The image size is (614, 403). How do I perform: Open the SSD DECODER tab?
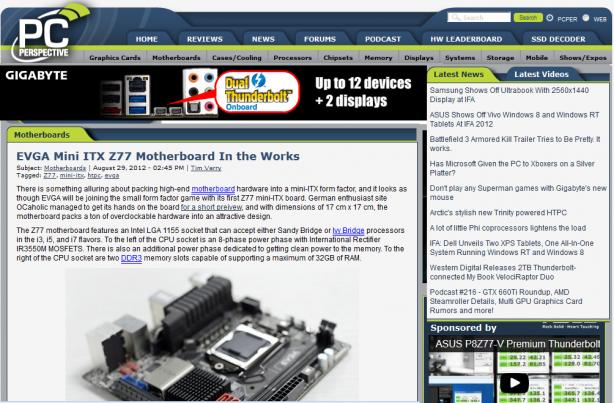pyautogui.click(x=558, y=39)
